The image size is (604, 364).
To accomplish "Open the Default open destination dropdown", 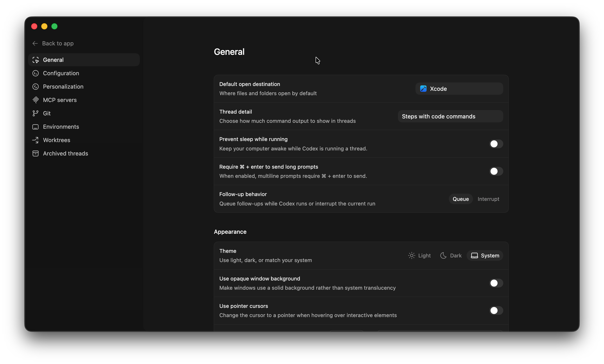I will click(459, 89).
